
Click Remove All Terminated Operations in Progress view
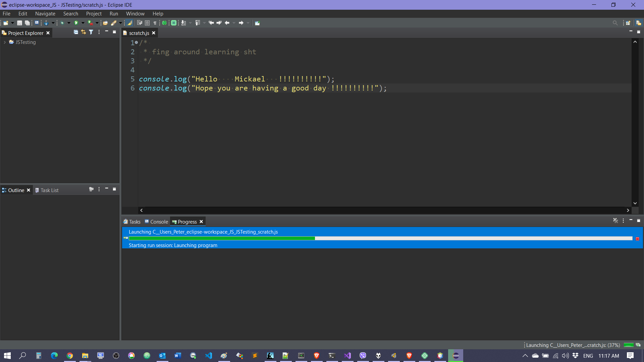point(615,221)
